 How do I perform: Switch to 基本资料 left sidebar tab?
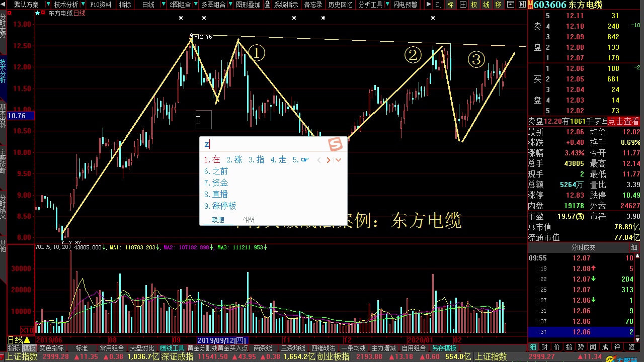(x=3, y=117)
